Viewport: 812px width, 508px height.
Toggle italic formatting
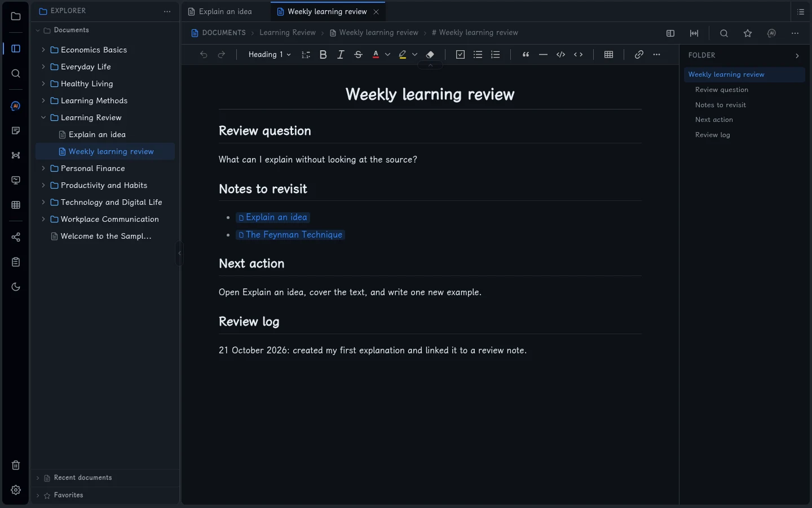(341, 55)
